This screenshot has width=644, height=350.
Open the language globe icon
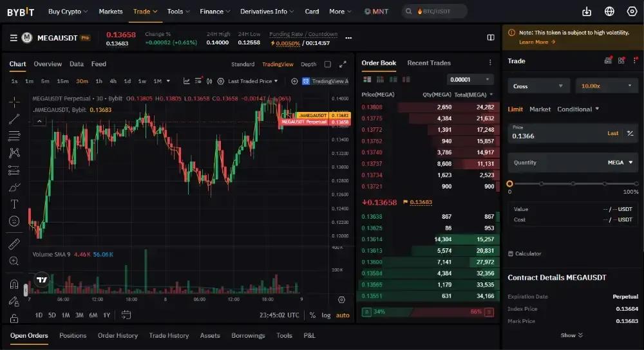tap(609, 12)
